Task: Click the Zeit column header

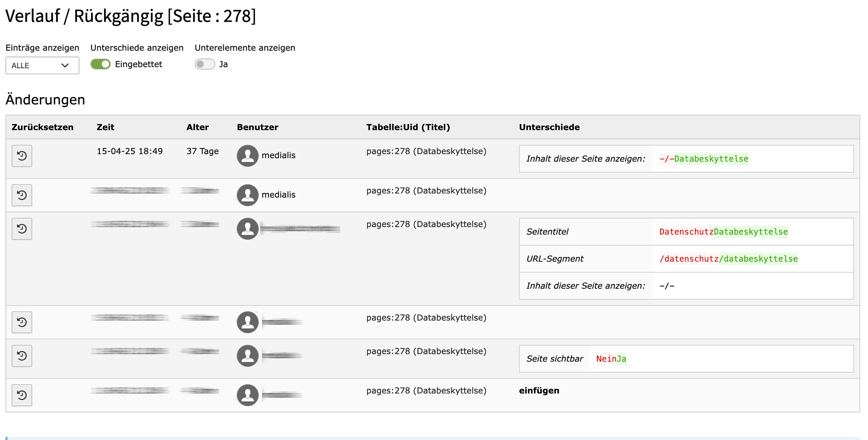Action: click(x=105, y=127)
